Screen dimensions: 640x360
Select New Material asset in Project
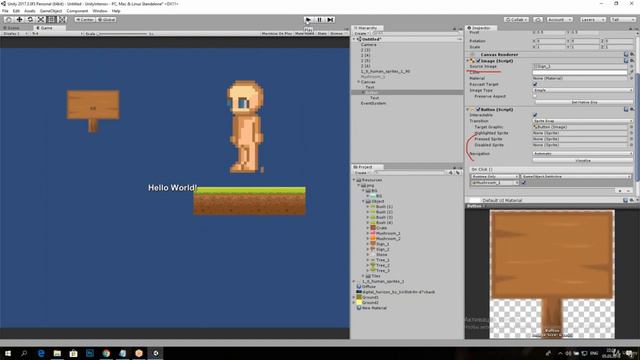point(374,308)
